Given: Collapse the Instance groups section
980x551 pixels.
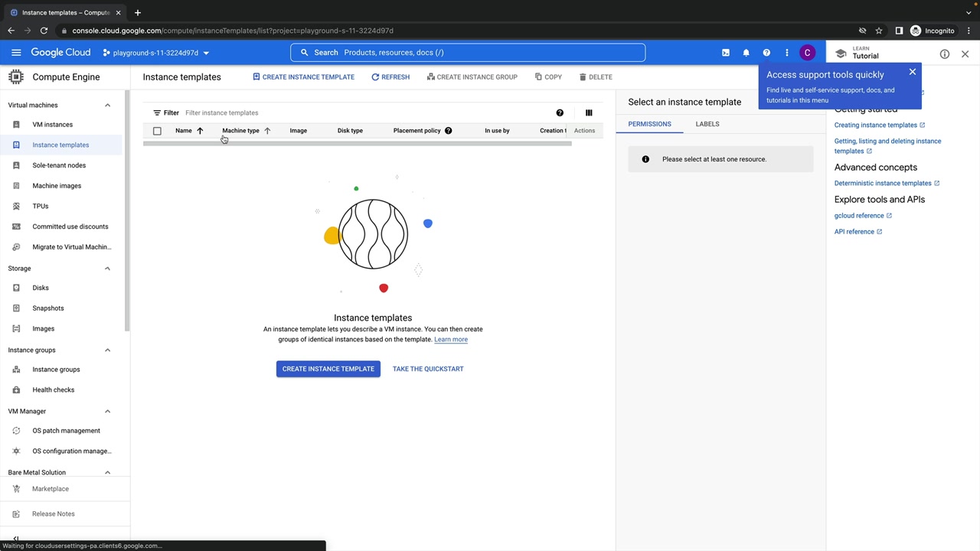Looking at the screenshot, I should pos(107,350).
